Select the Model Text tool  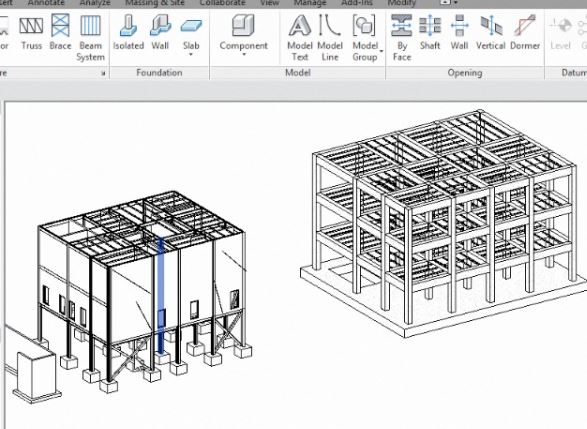point(300,38)
